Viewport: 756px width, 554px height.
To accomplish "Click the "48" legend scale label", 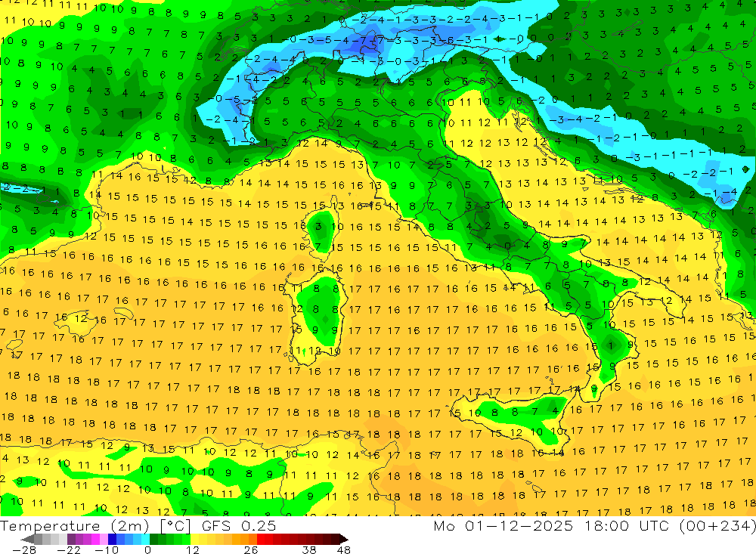I will tap(343, 549).
